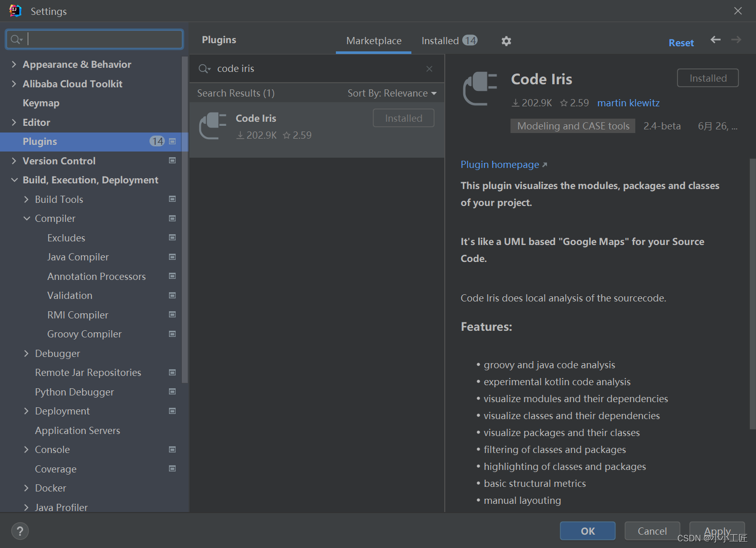Click project-level icon beside Validation
756x548 pixels.
coord(173,295)
